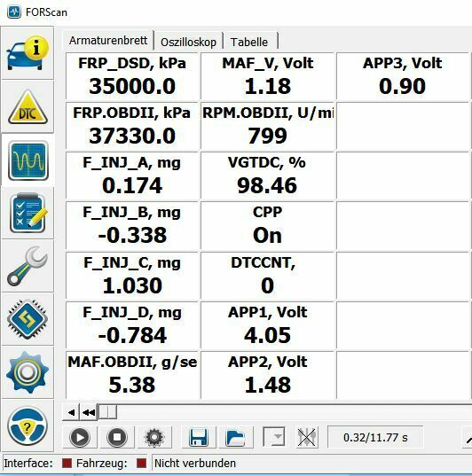Select the DTCCNT gauge cell
Viewport: 472px width, 476px height.
267,276
